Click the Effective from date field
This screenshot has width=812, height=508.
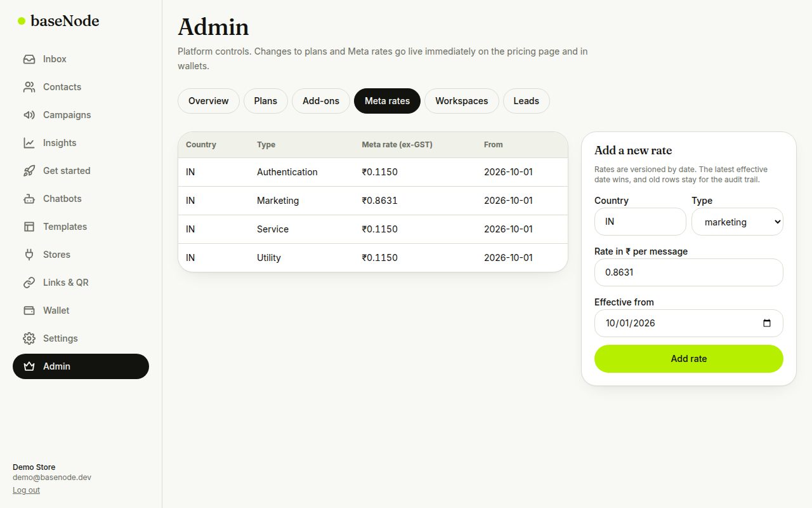[x=689, y=323]
